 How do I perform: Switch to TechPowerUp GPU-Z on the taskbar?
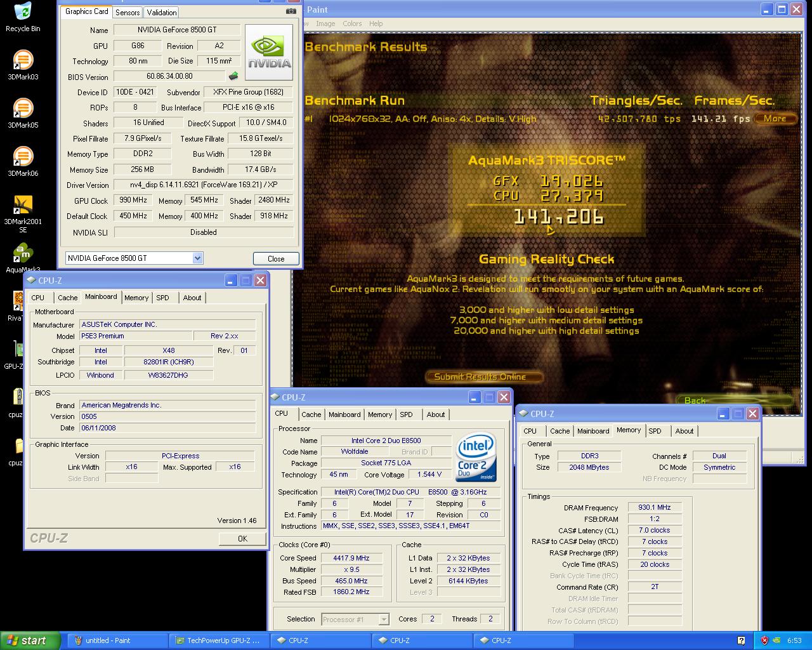[219, 640]
